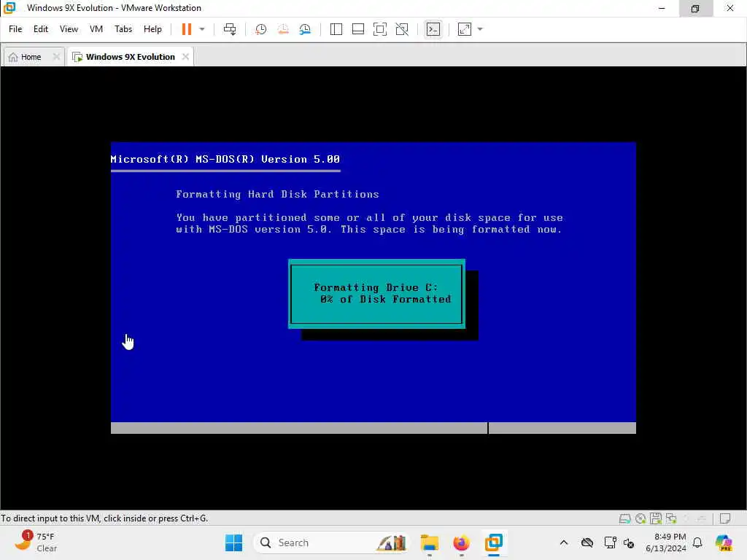747x560 pixels.
Task: Toggle the thumbnail bar view icon
Action: click(x=357, y=29)
